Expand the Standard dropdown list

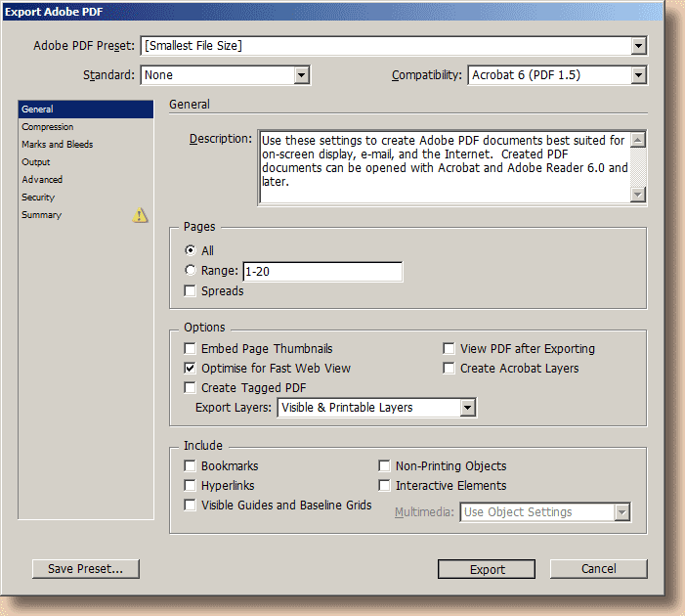point(301,75)
